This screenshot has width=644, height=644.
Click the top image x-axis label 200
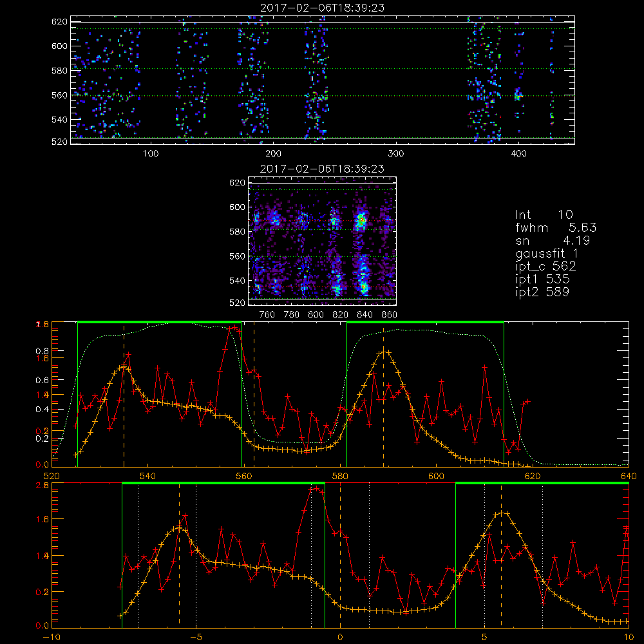pos(273,154)
